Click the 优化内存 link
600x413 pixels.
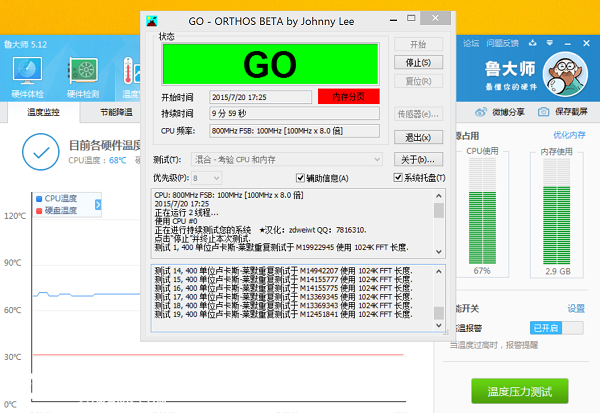(569, 135)
